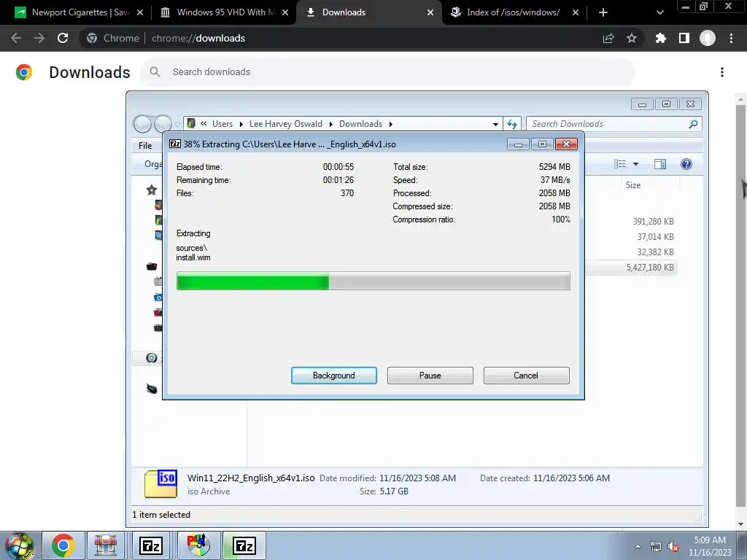747x560 pixels.
Task: Sort by the Size column header
Action: click(632, 185)
